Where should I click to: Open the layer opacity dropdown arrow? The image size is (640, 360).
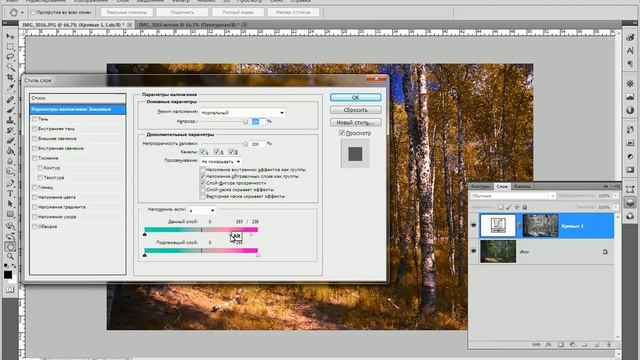pyautogui.click(x=616, y=196)
